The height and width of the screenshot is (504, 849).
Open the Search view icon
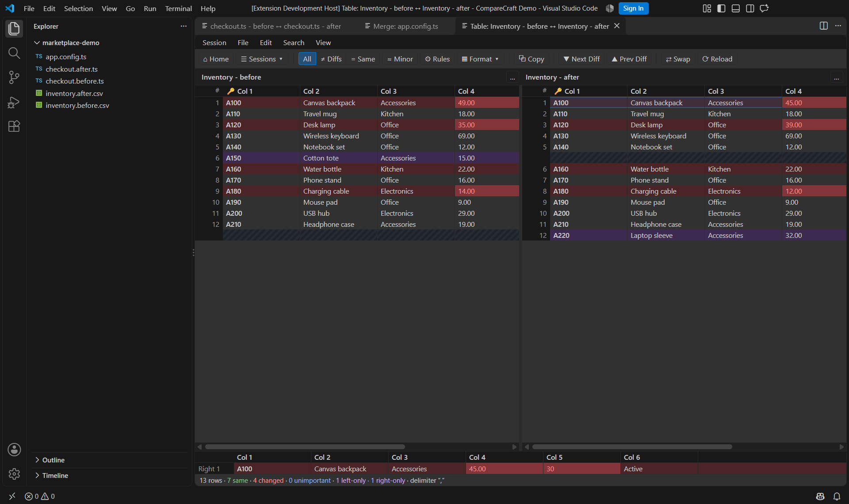(x=14, y=53)
